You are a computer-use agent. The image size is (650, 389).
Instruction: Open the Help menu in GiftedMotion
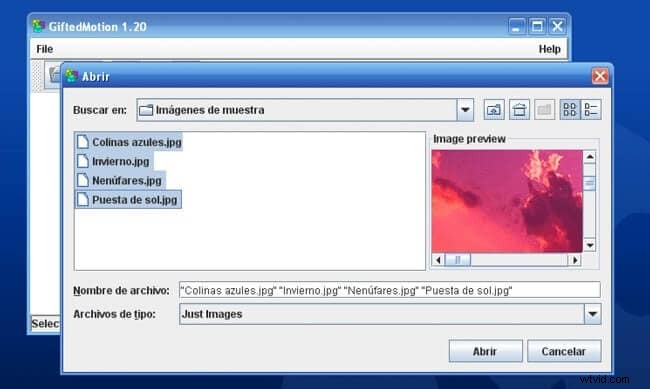click(x=550, y=49)
